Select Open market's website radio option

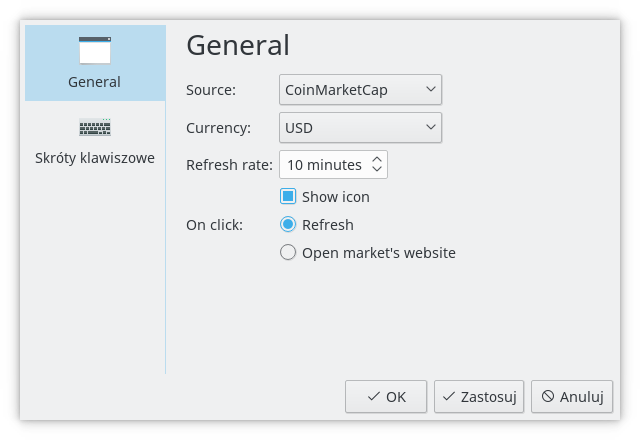[x=288, y=252]
